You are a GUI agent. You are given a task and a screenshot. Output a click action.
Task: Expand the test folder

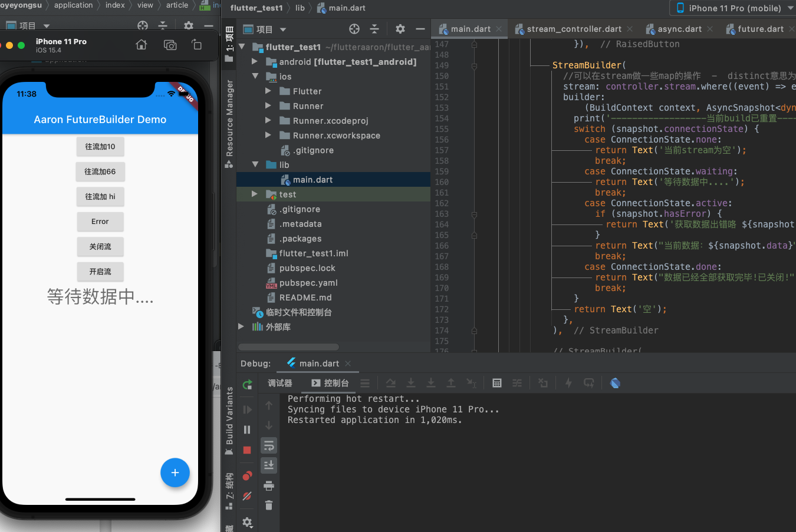click(x=255, y=194)
